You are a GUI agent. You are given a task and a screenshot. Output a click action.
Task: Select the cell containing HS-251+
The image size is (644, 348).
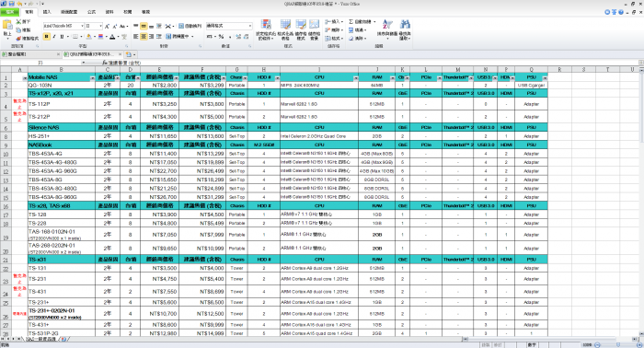[x=62, y=136]
